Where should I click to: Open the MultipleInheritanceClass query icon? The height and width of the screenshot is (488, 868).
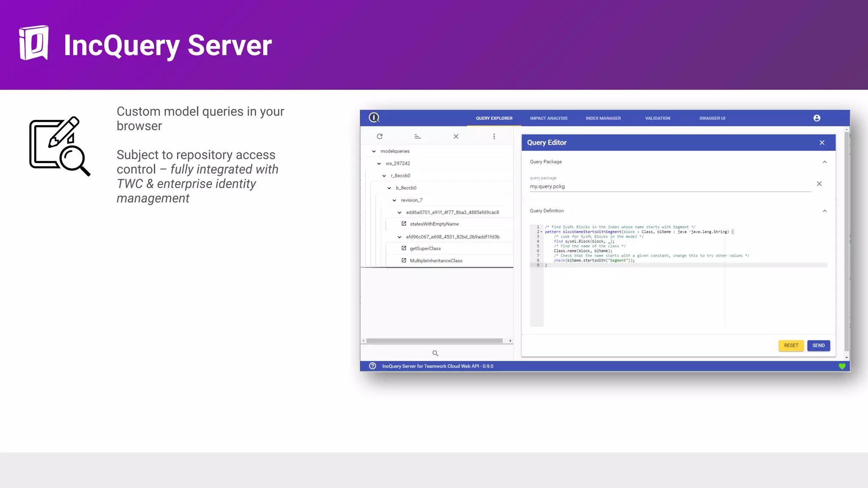pyautogui.click(x=404, y=261)
